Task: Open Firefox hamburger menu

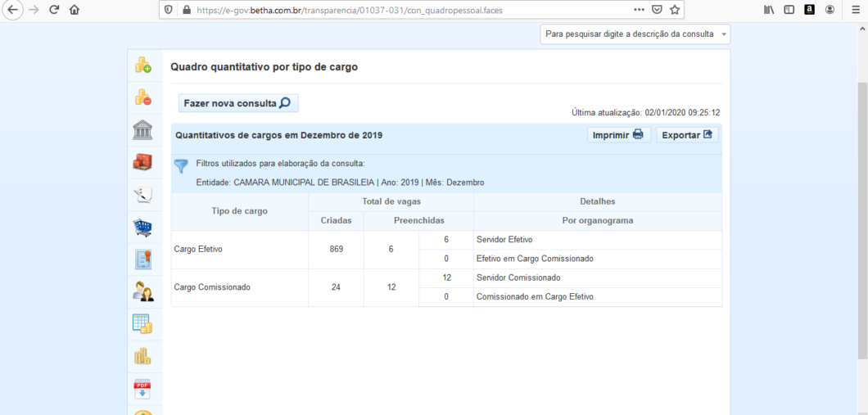Action: click(856, 10)
